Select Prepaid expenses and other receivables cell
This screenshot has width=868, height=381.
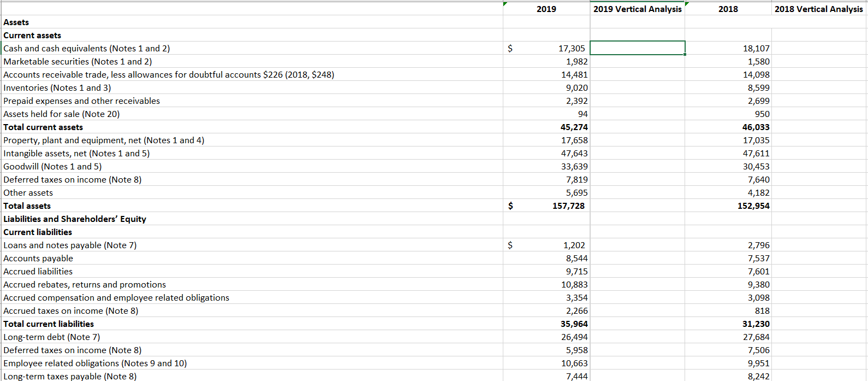(x=252, y=101)
